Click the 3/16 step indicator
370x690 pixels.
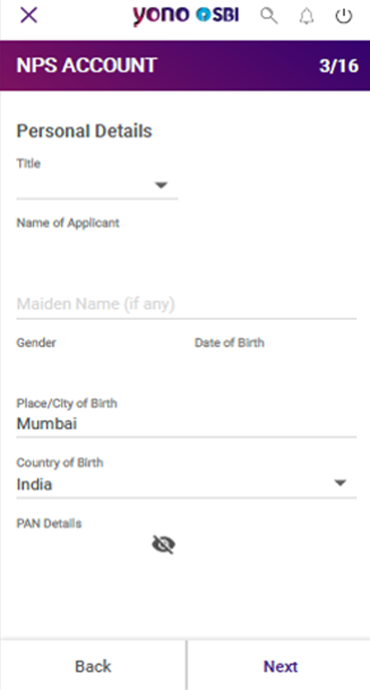pos(338,66)
